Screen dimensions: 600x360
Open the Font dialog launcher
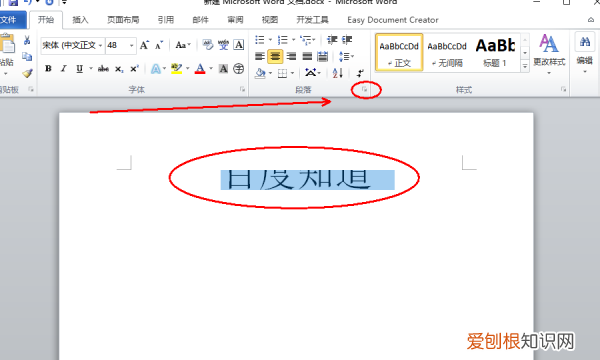point(242,90)
